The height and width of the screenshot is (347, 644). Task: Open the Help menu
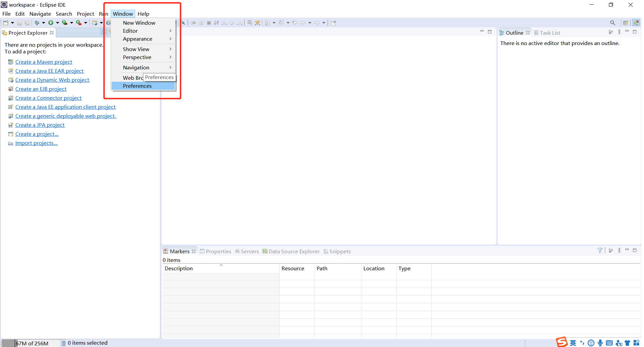click(143, 14)
